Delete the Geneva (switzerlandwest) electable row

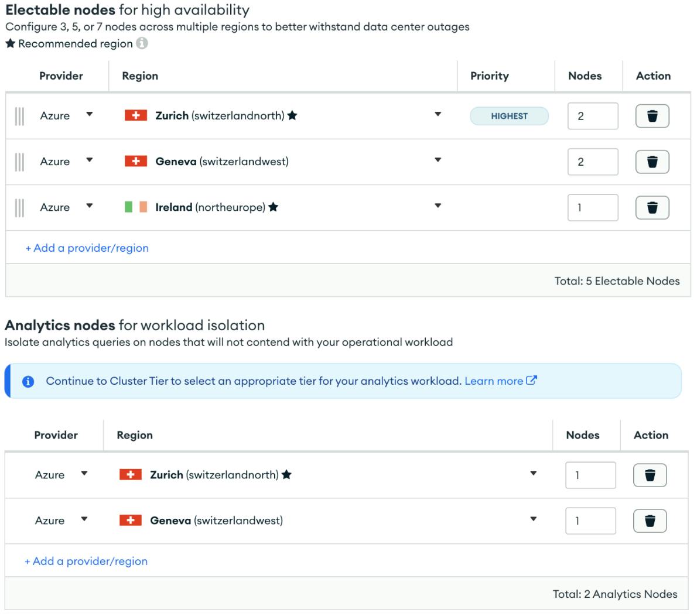(x=652, y=162)
